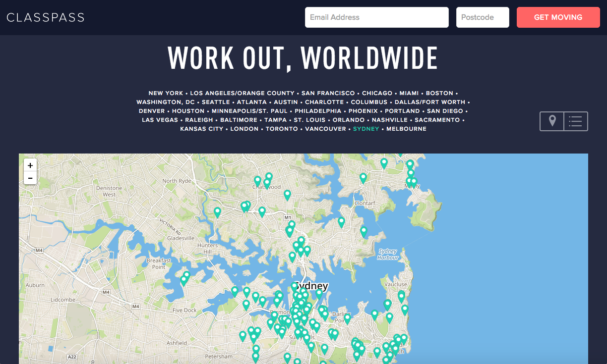
Task: Select London from the city list
Action: tap(244, 129)
